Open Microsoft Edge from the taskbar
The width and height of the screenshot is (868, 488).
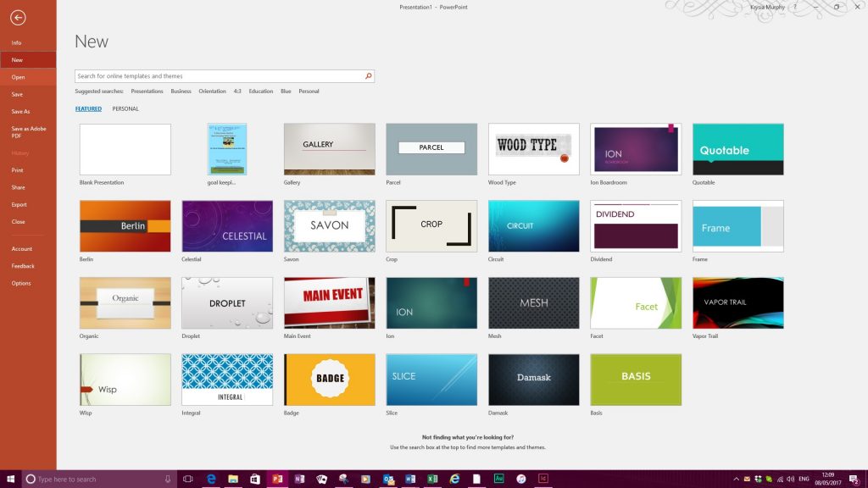coord(211,479)
